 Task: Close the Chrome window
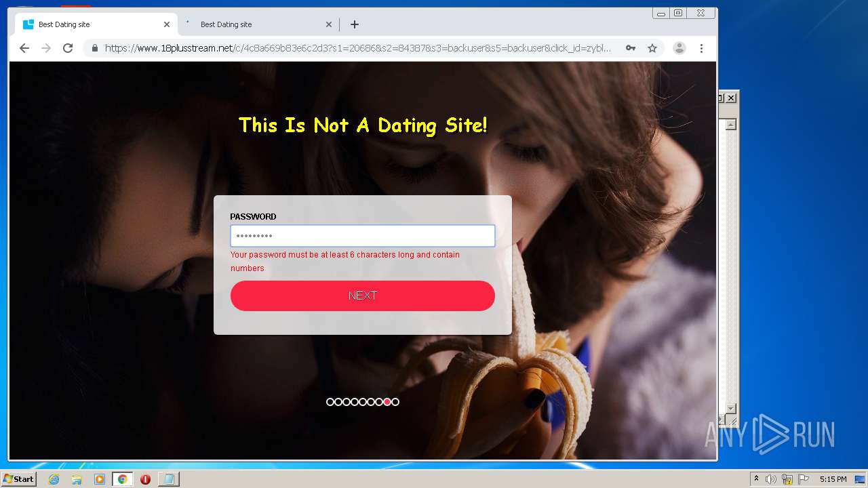click(701, 13)
